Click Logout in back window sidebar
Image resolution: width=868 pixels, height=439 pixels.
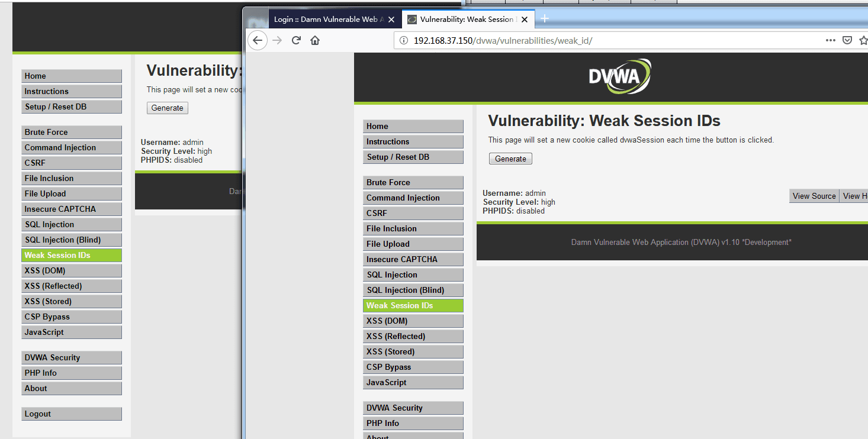click(72, 414)
